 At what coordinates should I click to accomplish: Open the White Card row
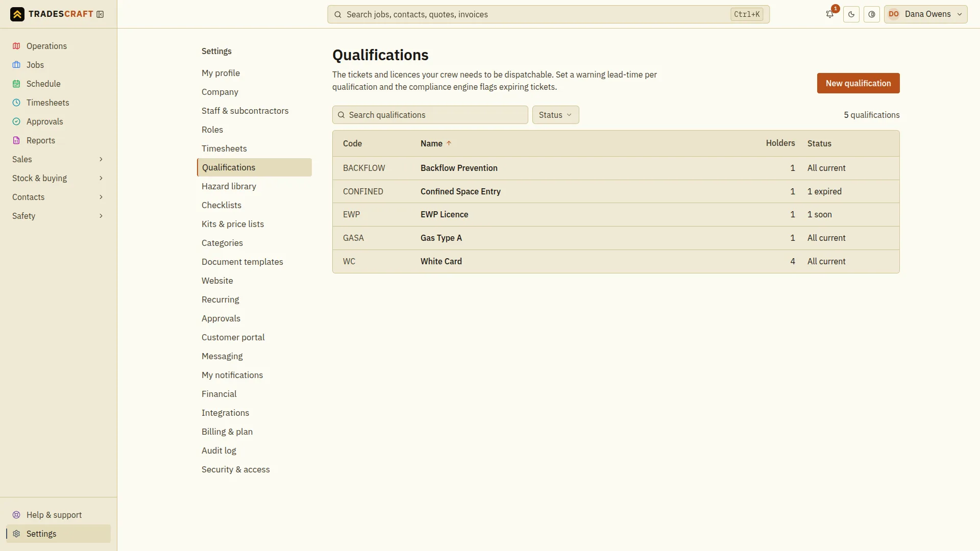coord(616,261)
